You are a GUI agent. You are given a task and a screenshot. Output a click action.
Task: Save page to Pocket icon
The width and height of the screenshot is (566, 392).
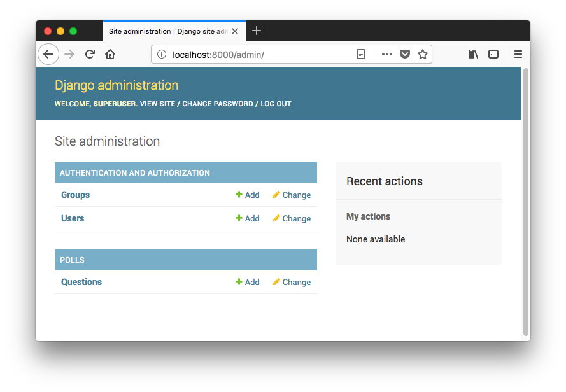click(405, 54)
